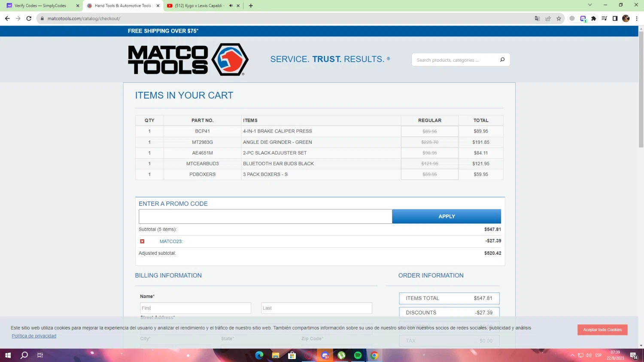Click the browser address bar URL
This screenshot has width=644, height=362.
[x=84, y=18]
